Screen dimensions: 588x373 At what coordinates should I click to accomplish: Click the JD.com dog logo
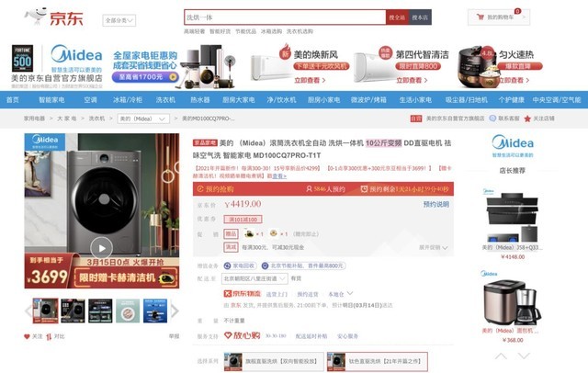click(x=36, y=17)
